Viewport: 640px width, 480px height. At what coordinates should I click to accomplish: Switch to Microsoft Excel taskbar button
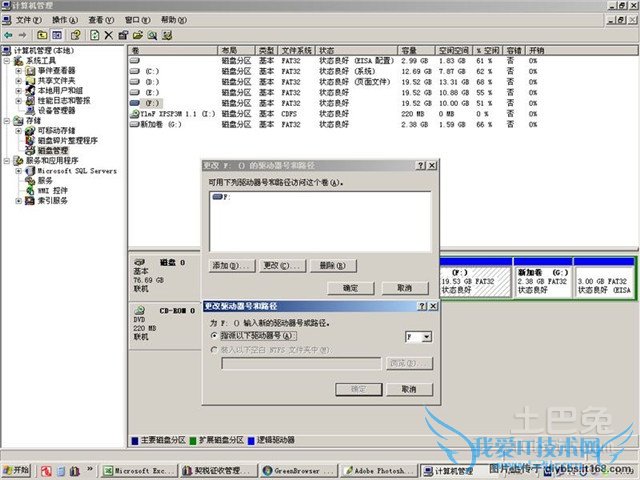139,471
